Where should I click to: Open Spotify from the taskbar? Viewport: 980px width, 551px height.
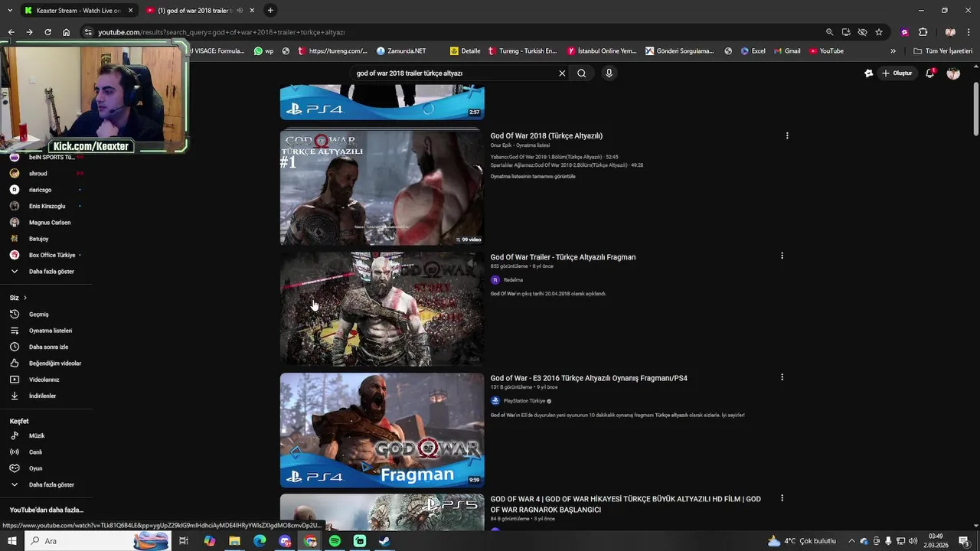[335, 541]
